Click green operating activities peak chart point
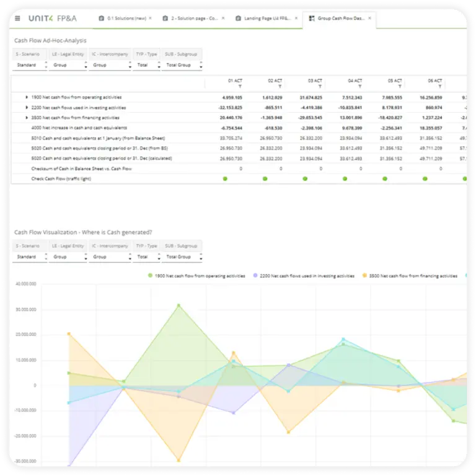476x476 pixels. tap(178, 306)
